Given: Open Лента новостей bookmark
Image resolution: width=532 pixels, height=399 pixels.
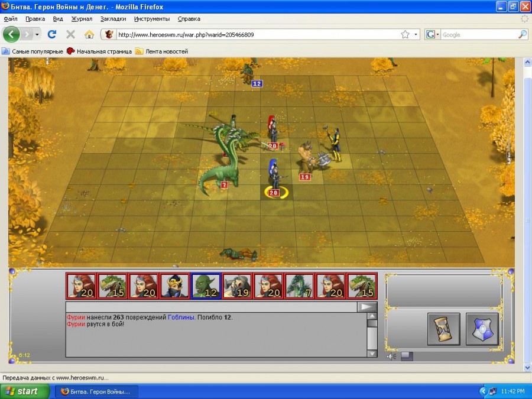Looking at the screenshot, I should pos(161,51).
